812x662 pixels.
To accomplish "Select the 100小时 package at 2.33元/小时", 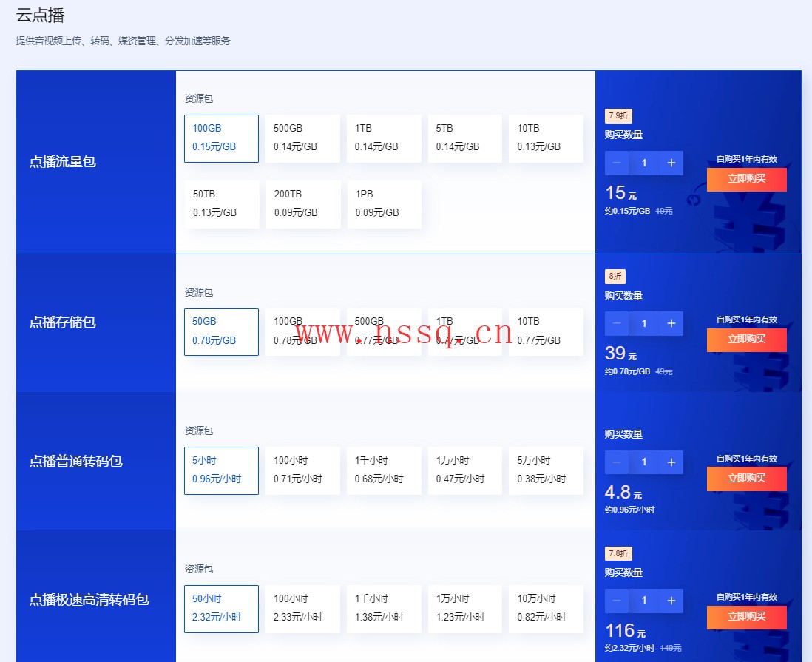I will (x=302, y=609).
